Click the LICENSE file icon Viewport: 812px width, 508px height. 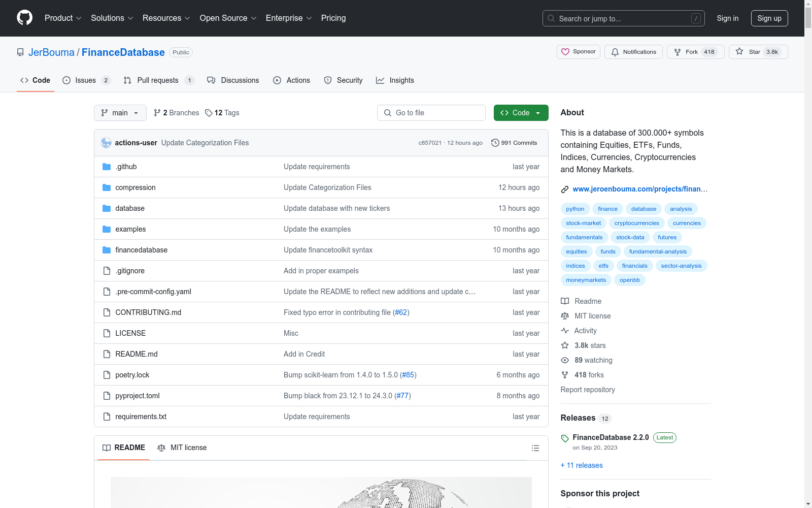point(107,333)
